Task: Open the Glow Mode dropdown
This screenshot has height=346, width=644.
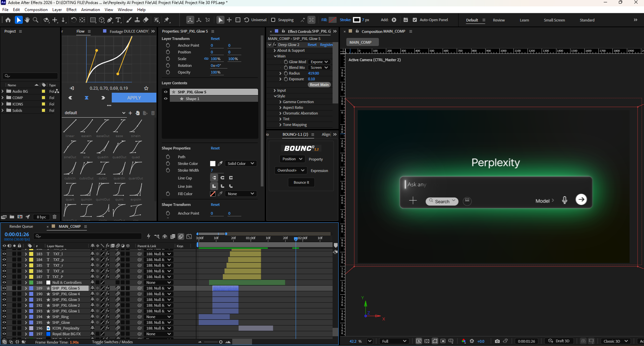Action: (319, 62)
